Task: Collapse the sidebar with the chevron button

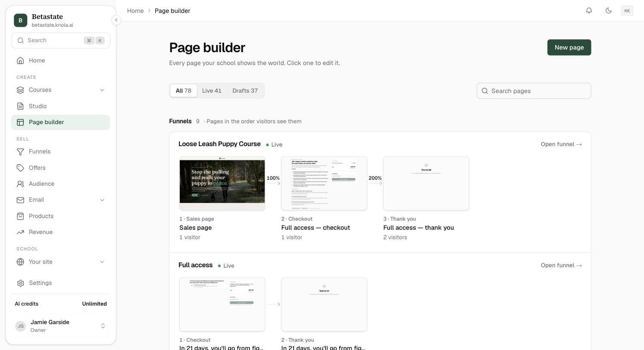Action: (116, 20)
